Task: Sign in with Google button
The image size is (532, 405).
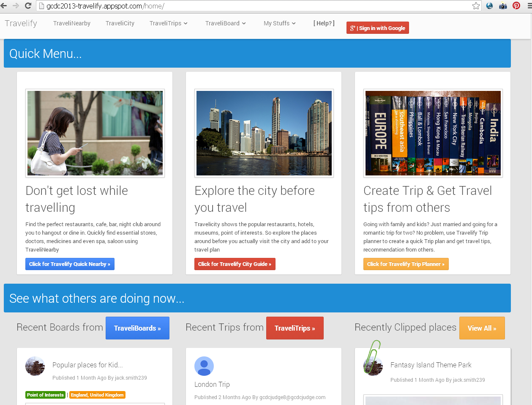Action: click(x=378, y=28)
